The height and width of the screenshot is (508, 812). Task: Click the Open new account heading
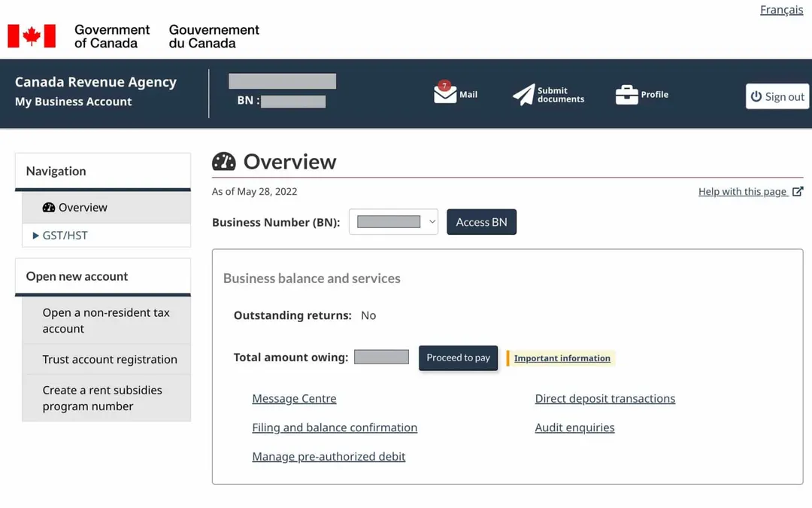pyautogui.click(x=77, y=276)
